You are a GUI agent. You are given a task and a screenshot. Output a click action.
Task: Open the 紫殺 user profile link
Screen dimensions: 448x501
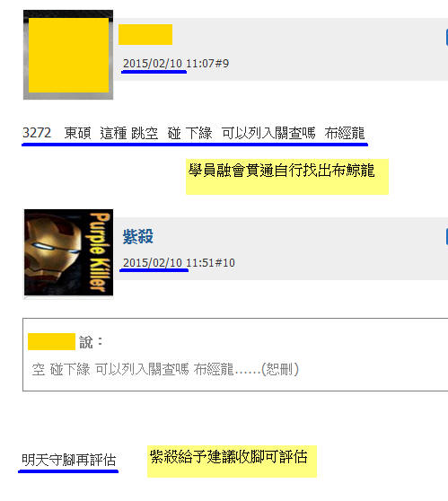point(138,237)
